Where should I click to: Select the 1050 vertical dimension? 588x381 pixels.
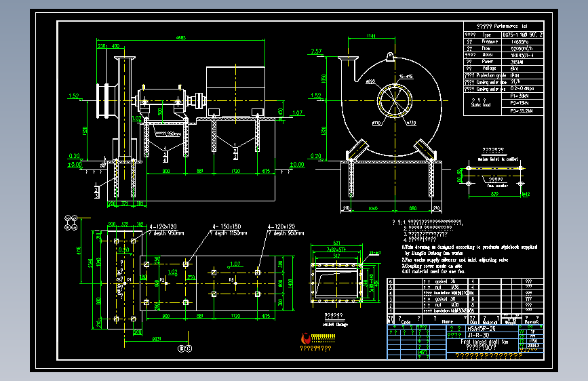coord(324,79)
